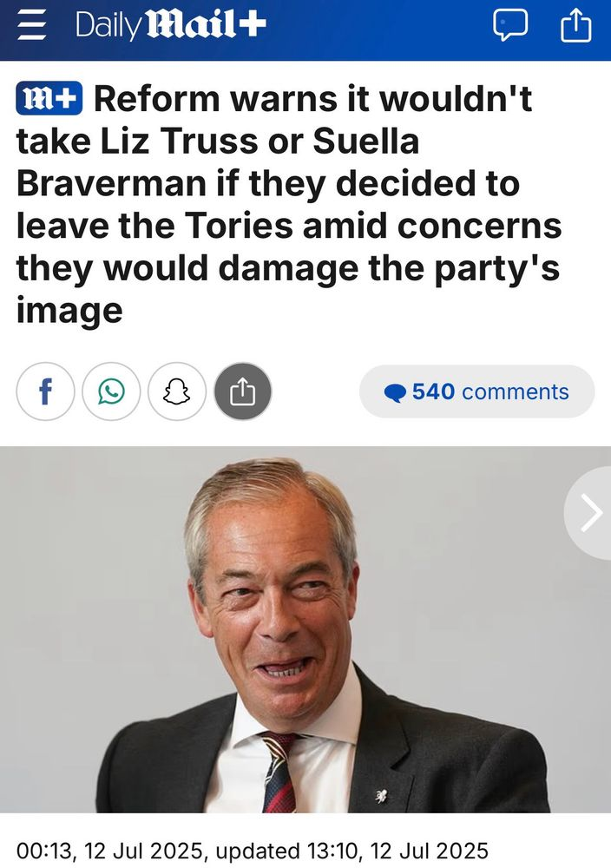Share the article via WhatsApp
Image resolution: width=611 pixels, height=868 pixels.
111,391
